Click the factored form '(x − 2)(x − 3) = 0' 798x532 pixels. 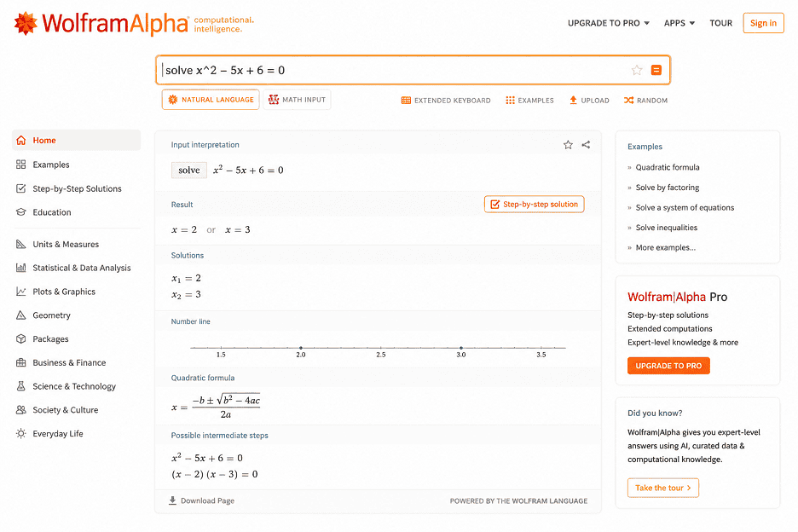coord(215,475)
